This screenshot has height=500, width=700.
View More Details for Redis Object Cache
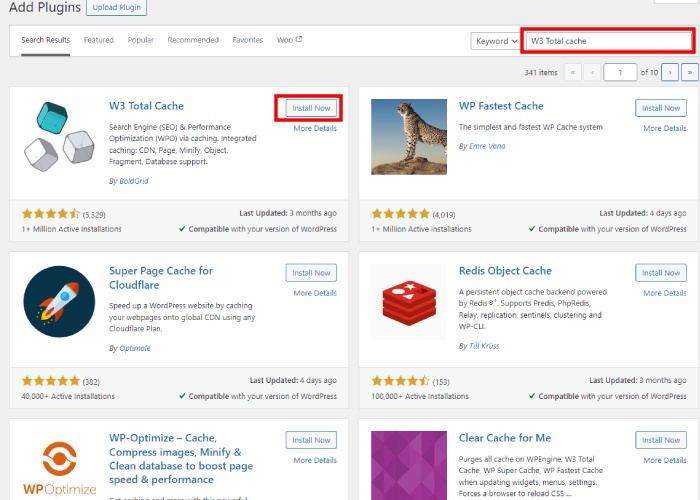coord(665,293)
